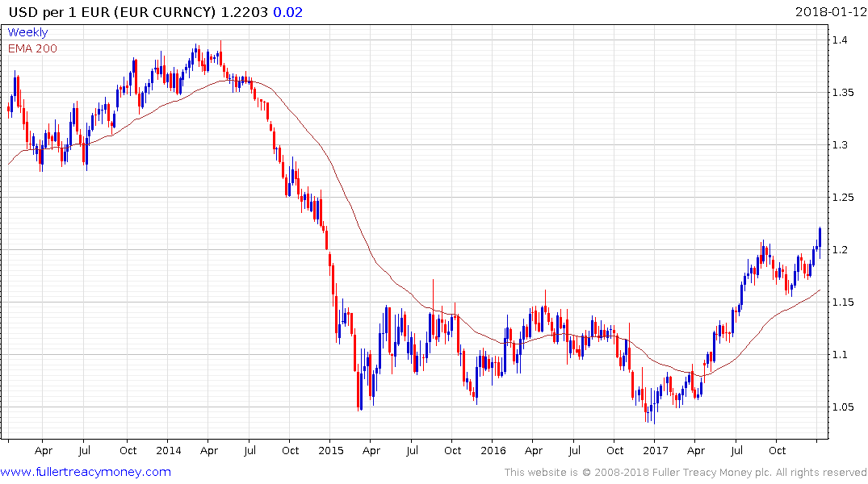Click the copyright notice 'Fuller Treacy Money plc'
This screenshot has width=868, height=484.
(x=711, y=473)
